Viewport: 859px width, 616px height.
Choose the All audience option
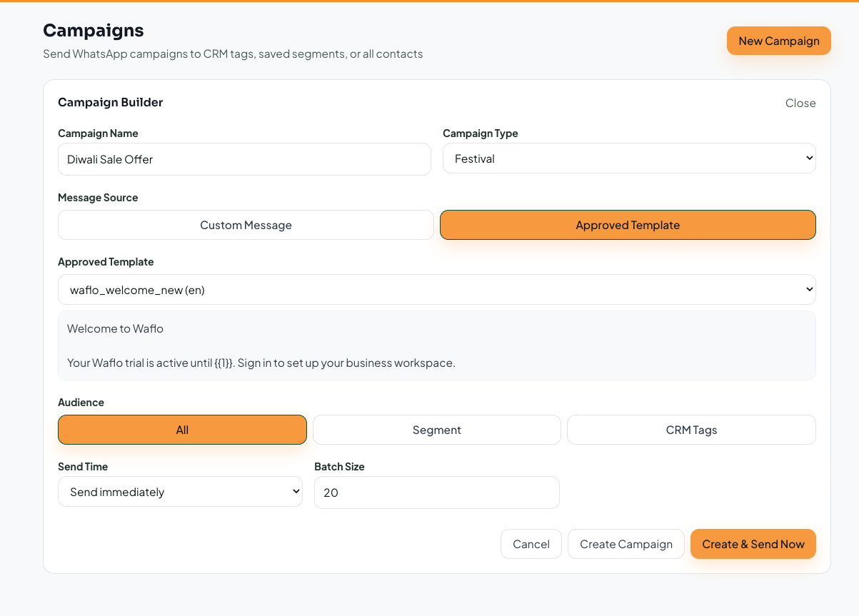point(182,430)
